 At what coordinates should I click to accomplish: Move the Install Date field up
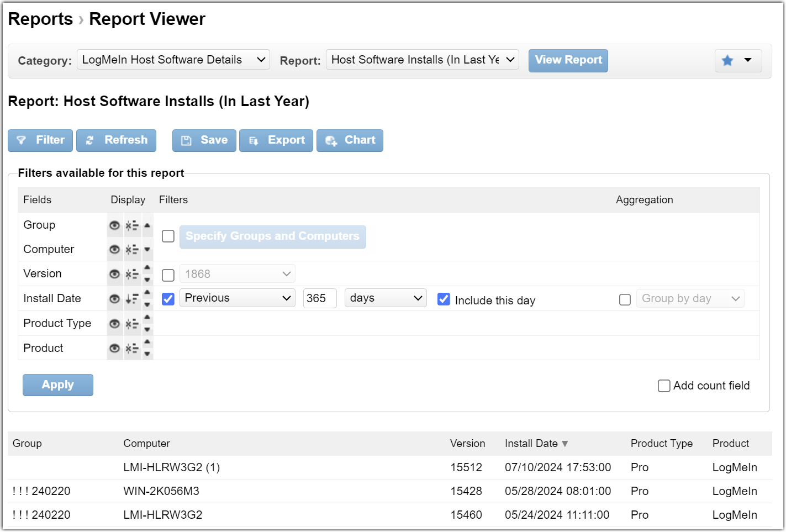147,293
